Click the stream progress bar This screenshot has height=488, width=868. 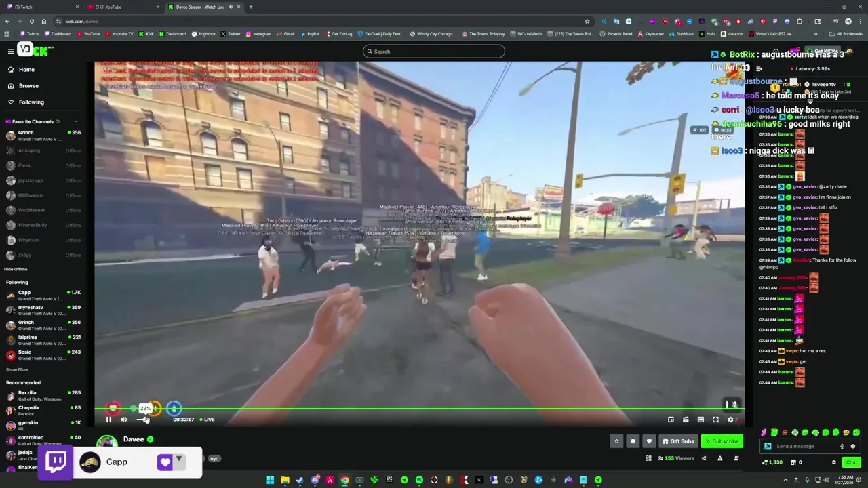click(420, 408)
